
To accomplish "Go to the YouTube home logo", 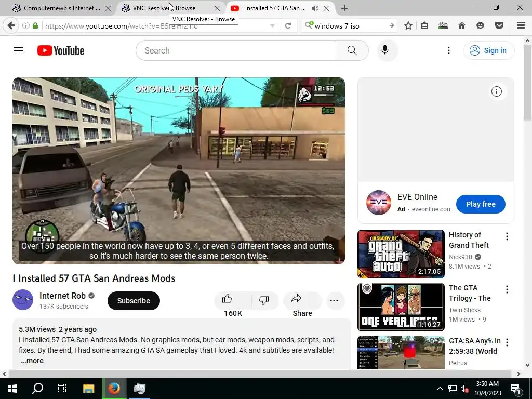I will click(61, 50).
